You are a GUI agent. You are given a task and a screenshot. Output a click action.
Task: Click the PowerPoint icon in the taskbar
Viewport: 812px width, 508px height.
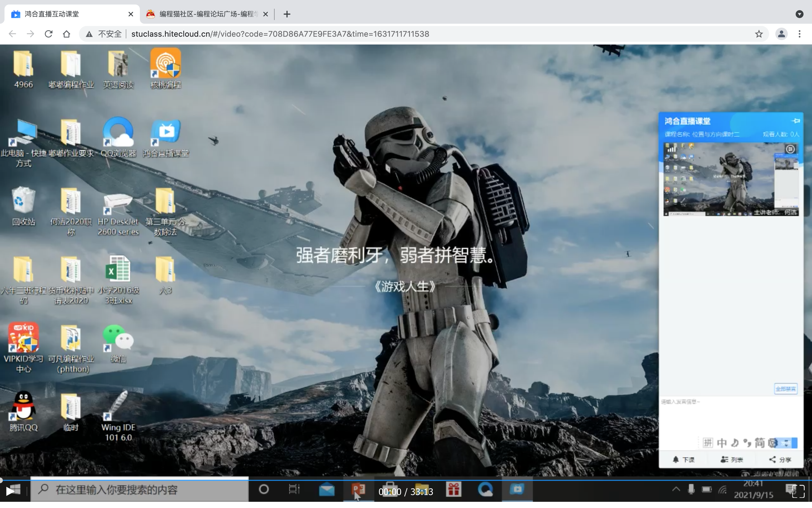click(x=358, y=490)
